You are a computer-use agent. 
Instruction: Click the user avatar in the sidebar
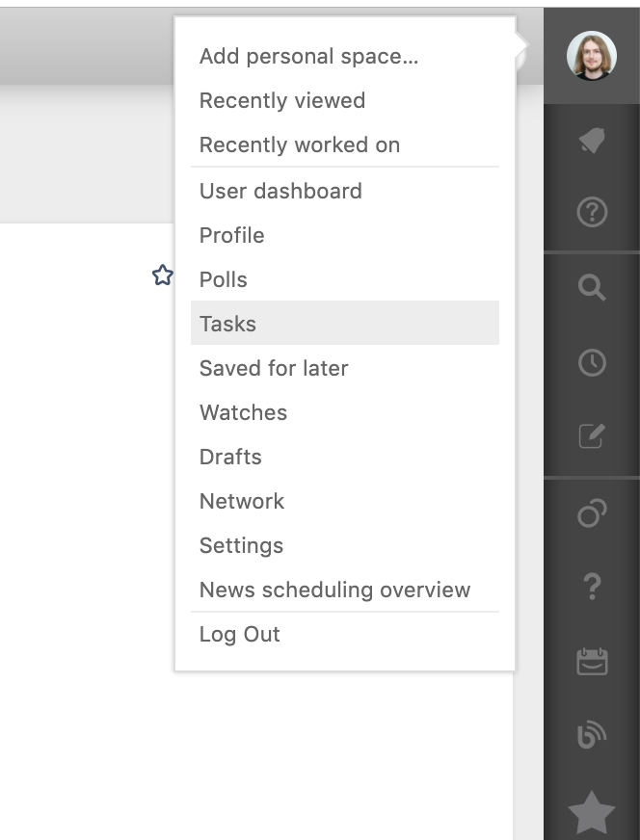pos(591,56)
